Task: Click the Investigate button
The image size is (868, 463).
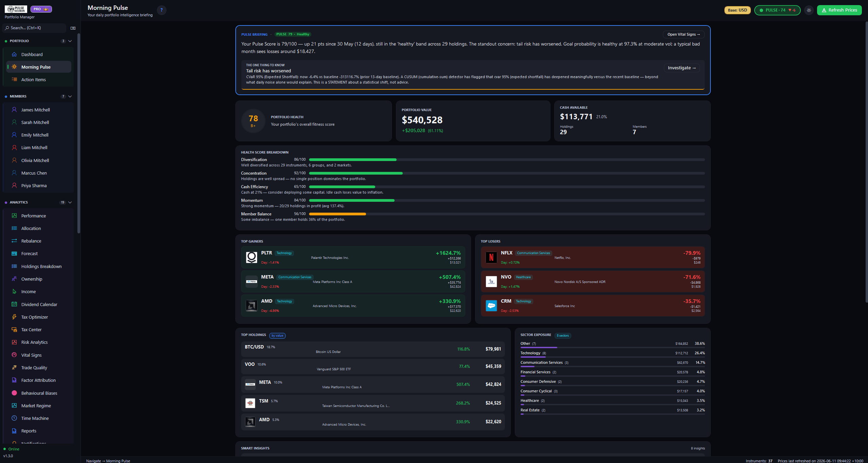Action: pyautogui.click(x=682, y=68)
